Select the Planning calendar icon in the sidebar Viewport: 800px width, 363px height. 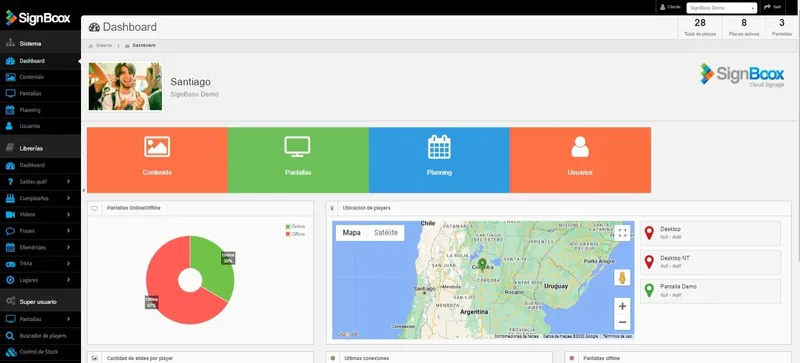[x=10, y=110]
